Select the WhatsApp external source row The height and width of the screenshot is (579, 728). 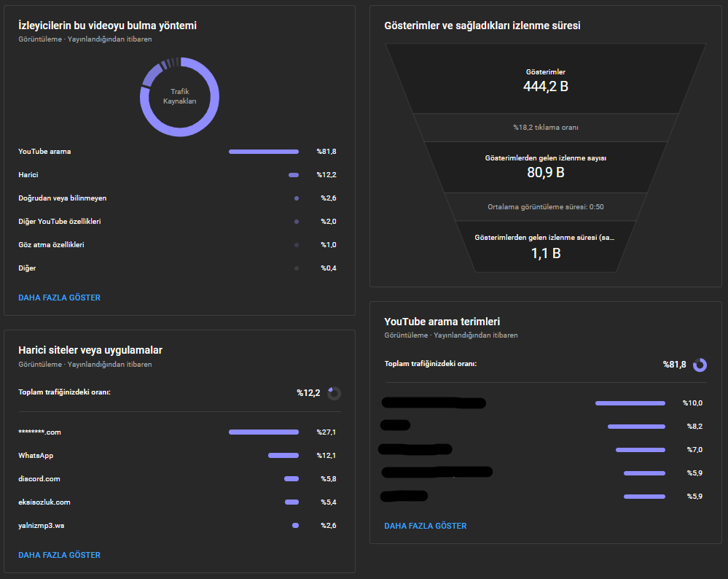pyautogui.click(x=177, y=455)
